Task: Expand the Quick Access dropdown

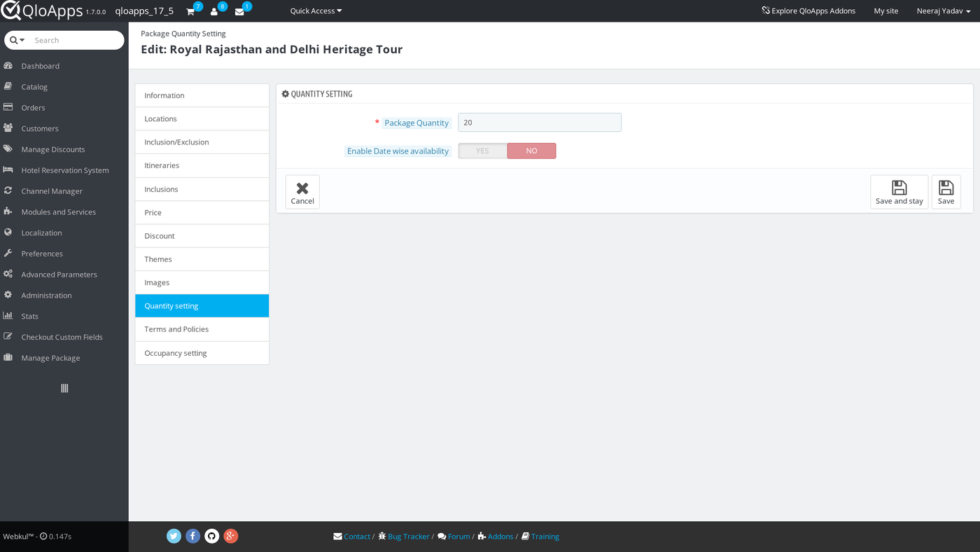Action: click(316, 11)
